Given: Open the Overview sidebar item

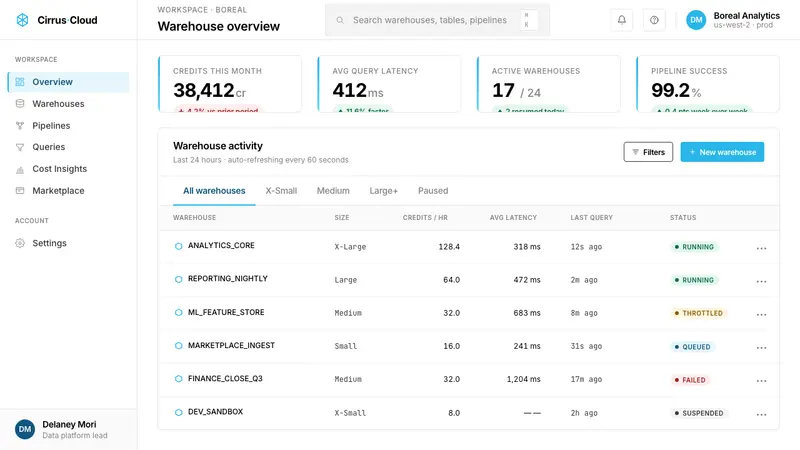Looking at the screenshot, I should 68,82.
